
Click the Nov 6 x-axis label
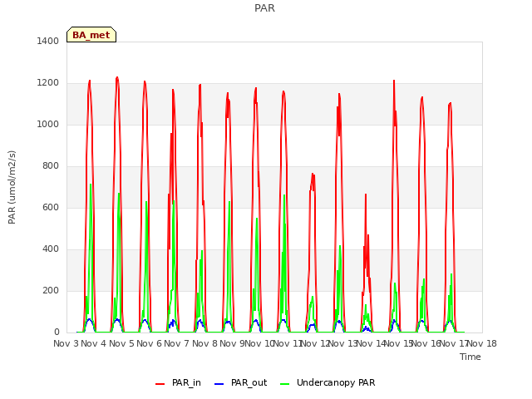click(149, 343)
